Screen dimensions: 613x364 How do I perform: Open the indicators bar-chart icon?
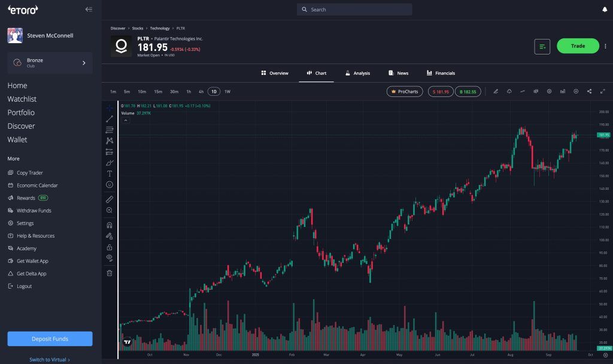click(563, 92)
